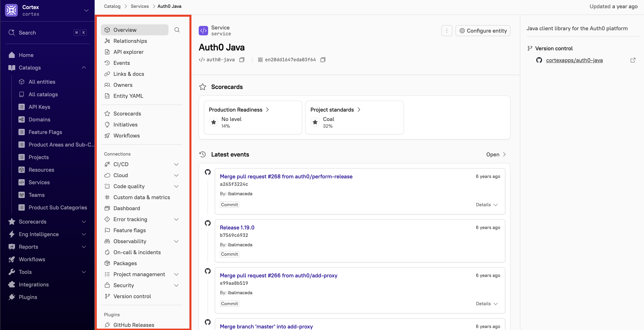
Task: Open the three-dot entity options menu
Action: [x=446, y=30]
